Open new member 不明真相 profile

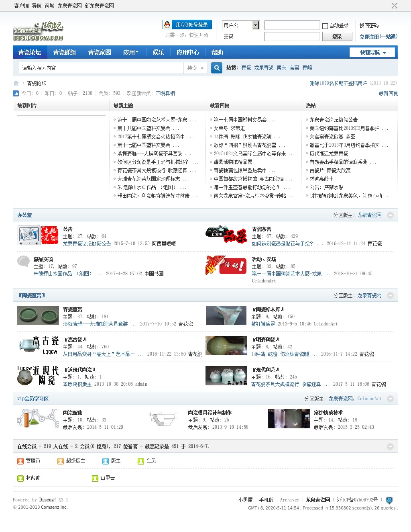(x=165, y=93)
